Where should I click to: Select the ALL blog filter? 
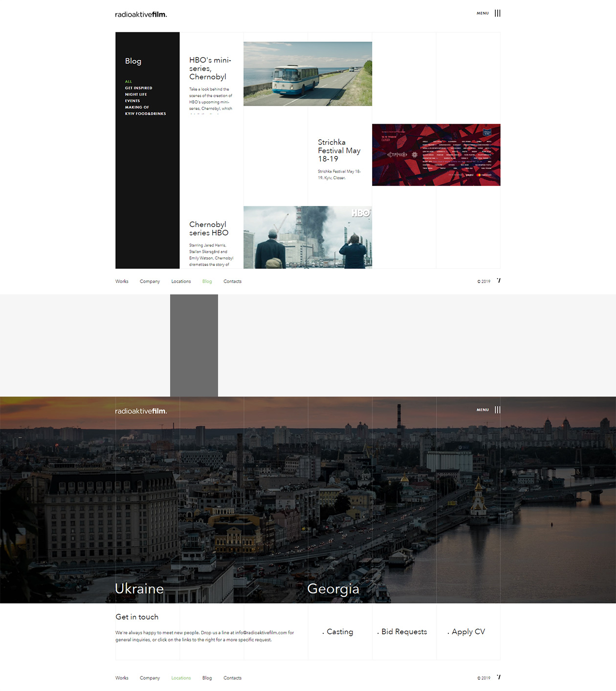[129, 82]
